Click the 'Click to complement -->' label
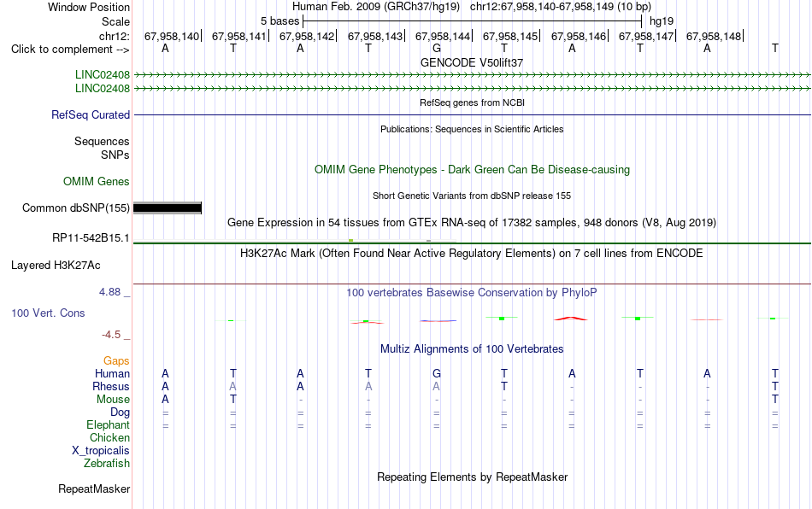The image size is (812, 509). [70, 50]
